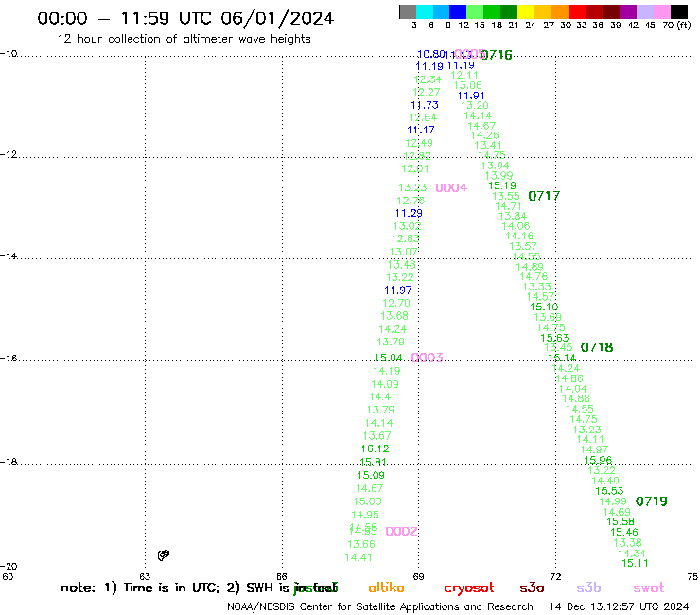Click the blue value 11.73

[425, 105]
